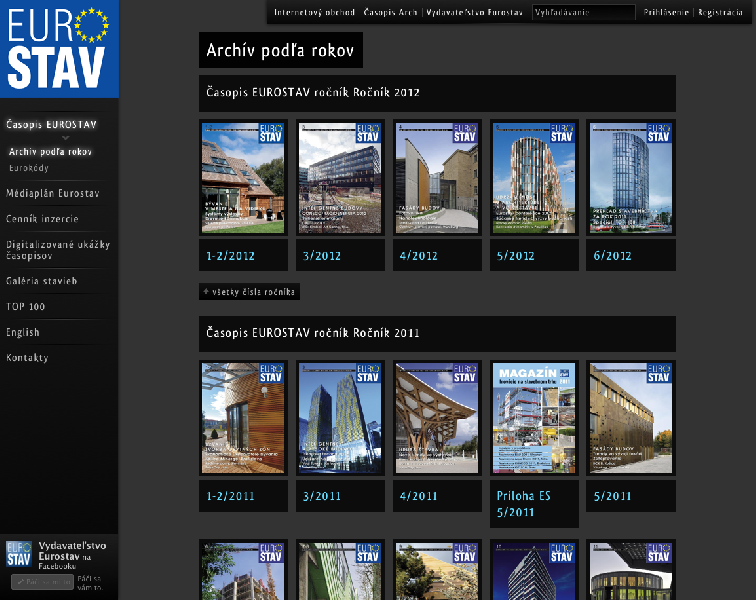Open the 5/2011 cover thumbnail

tap(631, 418)
